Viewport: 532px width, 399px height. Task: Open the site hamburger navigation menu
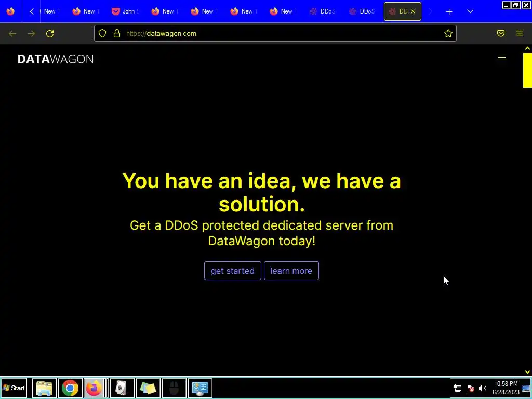coord(502,58)
